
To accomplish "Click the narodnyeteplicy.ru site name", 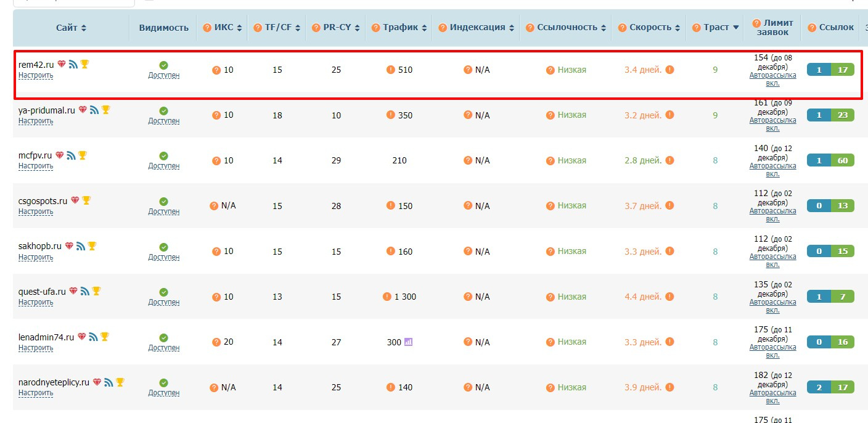I will click(x=54, y=383).
